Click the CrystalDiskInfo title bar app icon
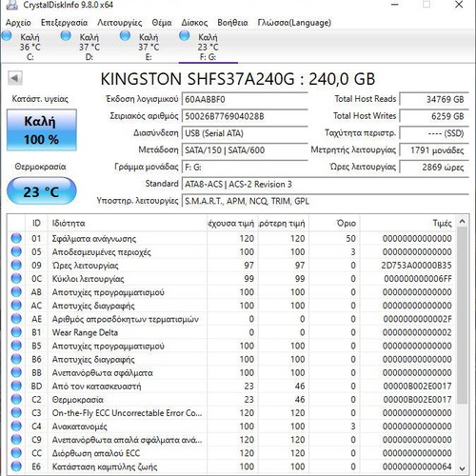Image resolution: width=476 pixels, height=476 pixels. point(11,5)
